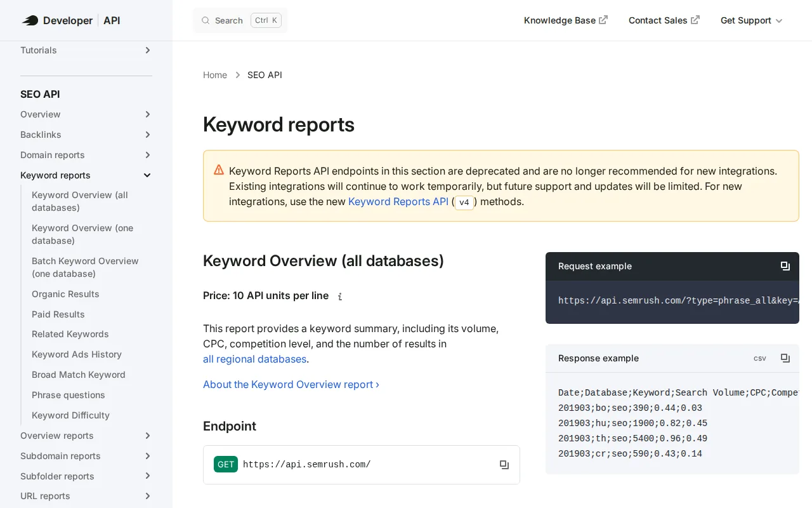
Task: Expand the Overview reports section
Action: [147, 436]
